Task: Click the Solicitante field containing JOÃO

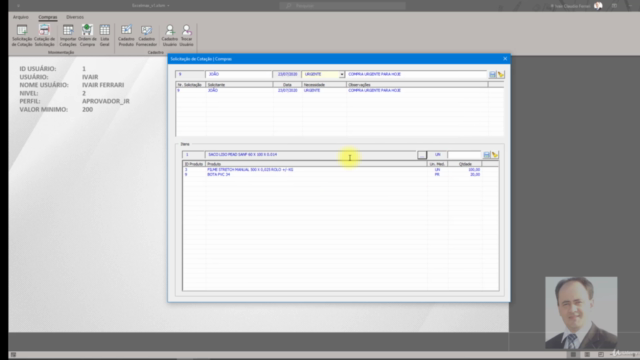Action: click(x=239, y=74)
